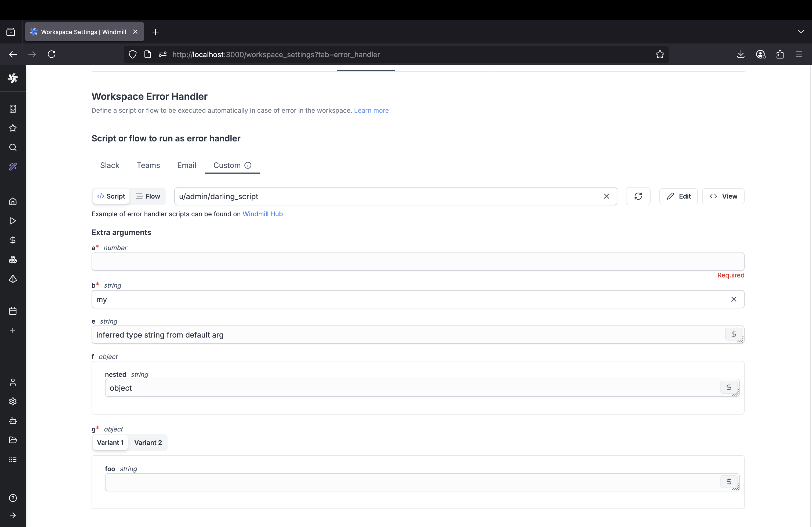Switch to Script mode for error handler
812x527 pixels.
pyautogui.click(x=111, y=196)
